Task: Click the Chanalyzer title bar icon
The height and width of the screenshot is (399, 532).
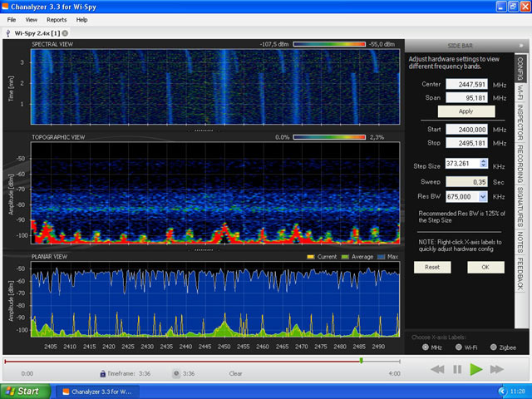Action: coord(5,7)
